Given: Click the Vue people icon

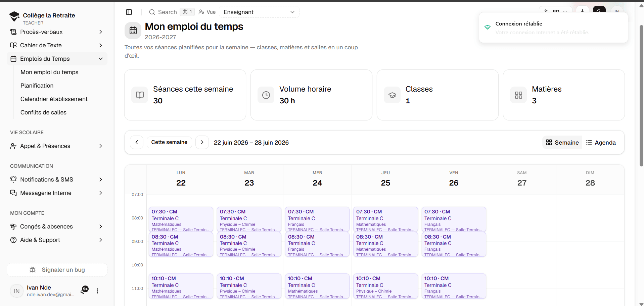Looking at the screenshot, I should coord(201,12).
